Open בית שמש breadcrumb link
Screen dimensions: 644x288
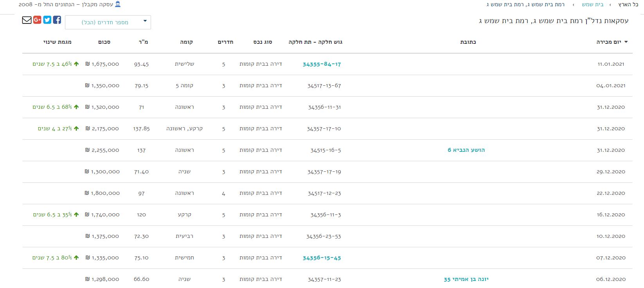point(592,4)
